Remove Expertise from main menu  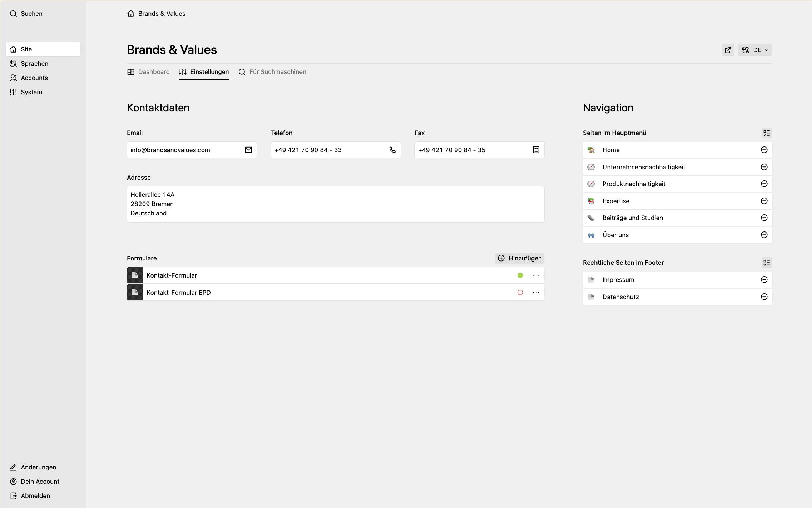764,201
